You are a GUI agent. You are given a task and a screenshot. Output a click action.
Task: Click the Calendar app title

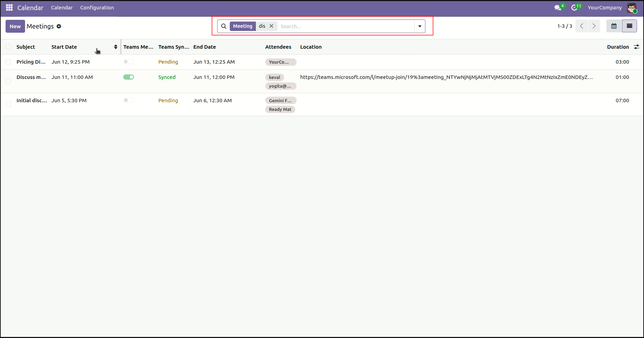coord(30,8)
